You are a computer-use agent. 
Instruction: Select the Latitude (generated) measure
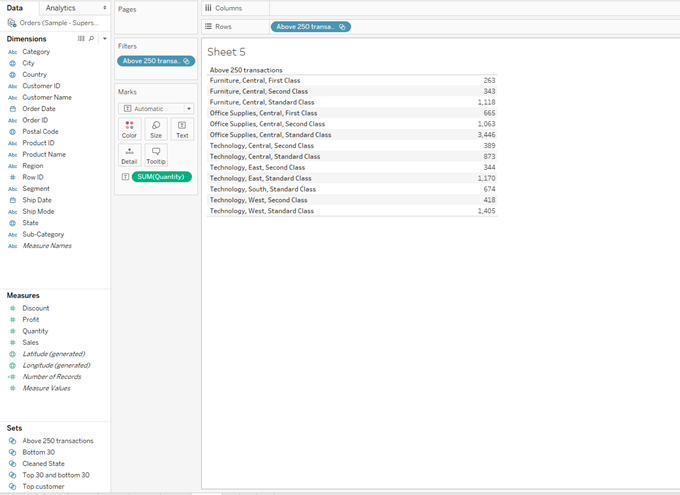tap(54, 354)
